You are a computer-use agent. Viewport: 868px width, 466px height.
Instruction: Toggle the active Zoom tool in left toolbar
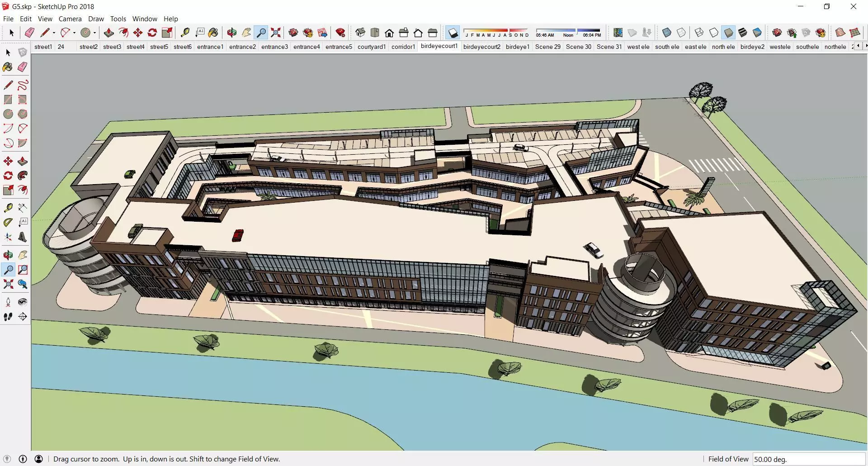[x=8, y=270]
